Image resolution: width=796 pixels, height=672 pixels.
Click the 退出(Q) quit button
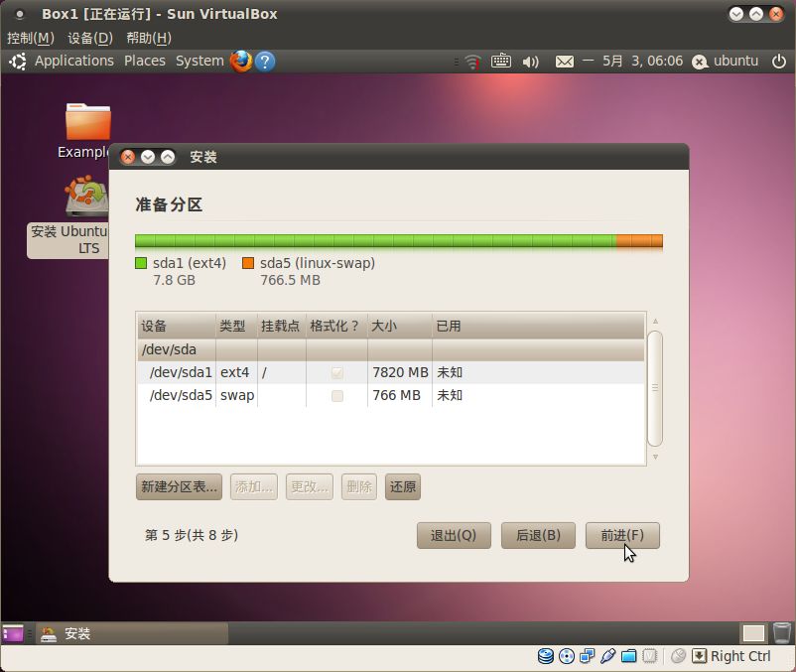click(x=454, y=535)
